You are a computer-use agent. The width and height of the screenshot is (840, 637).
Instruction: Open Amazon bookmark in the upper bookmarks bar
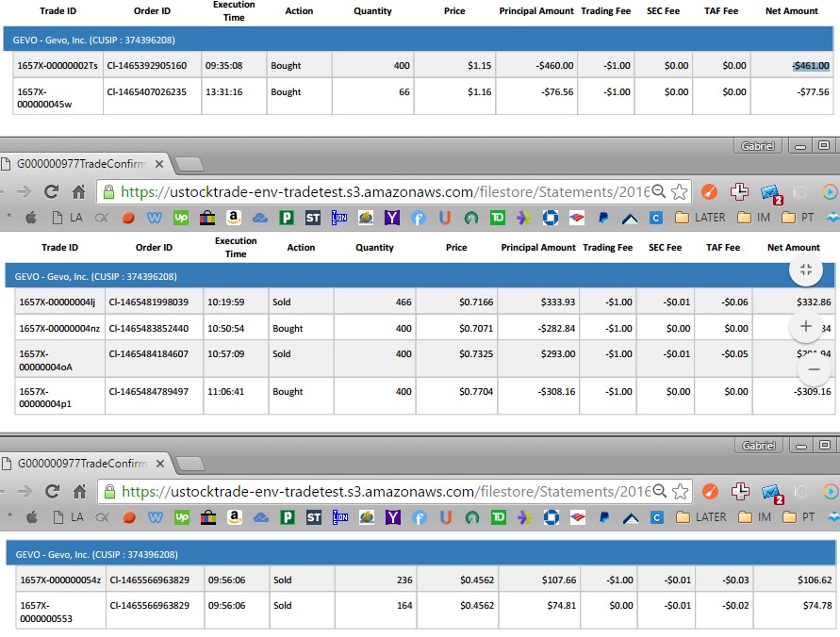[233, 217]
